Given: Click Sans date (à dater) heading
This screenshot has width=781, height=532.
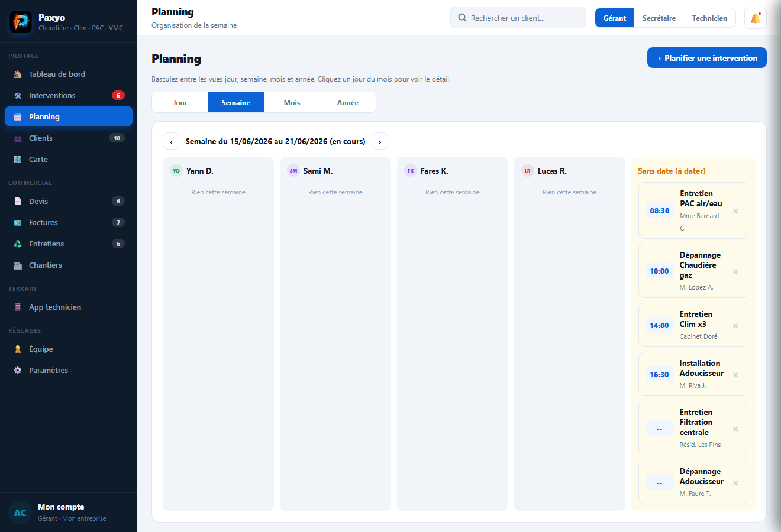Looking at the screenshot, I should point(672,171).
